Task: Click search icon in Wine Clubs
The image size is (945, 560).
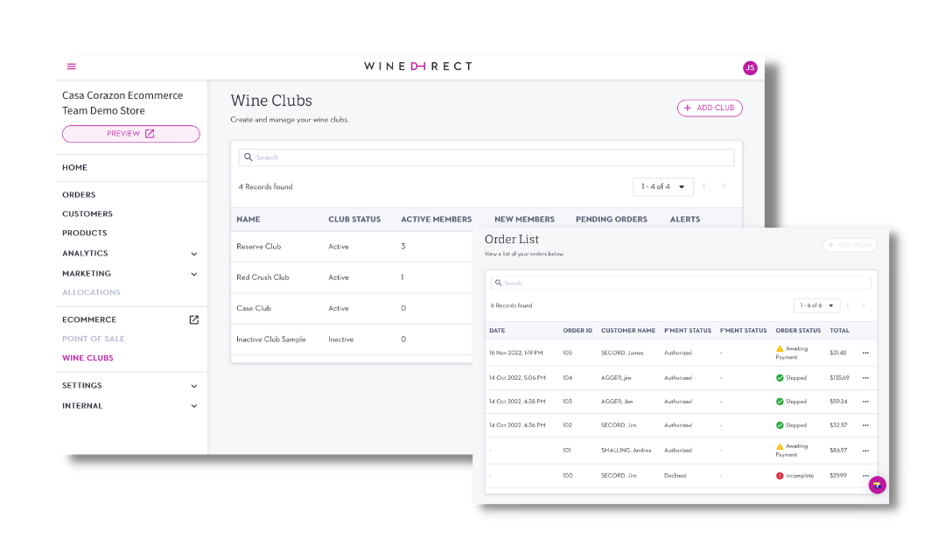Action: pyautogui.click(x=248, y=157)
